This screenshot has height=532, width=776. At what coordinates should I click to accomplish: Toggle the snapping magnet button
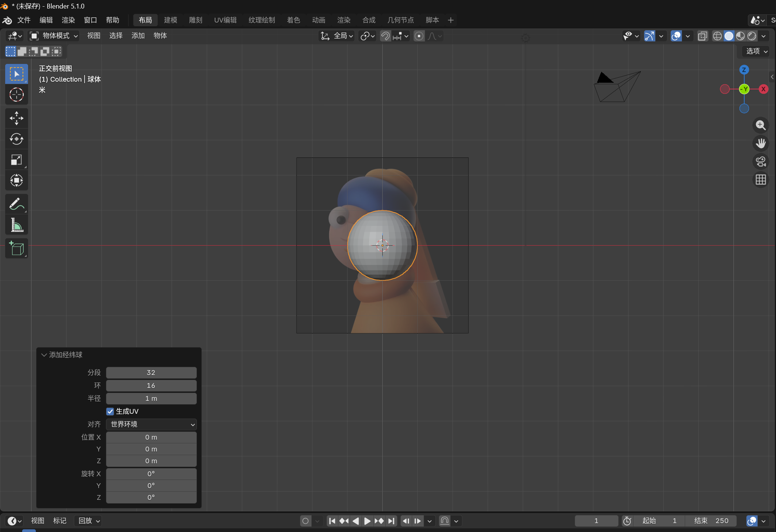(x=385, y=36)
